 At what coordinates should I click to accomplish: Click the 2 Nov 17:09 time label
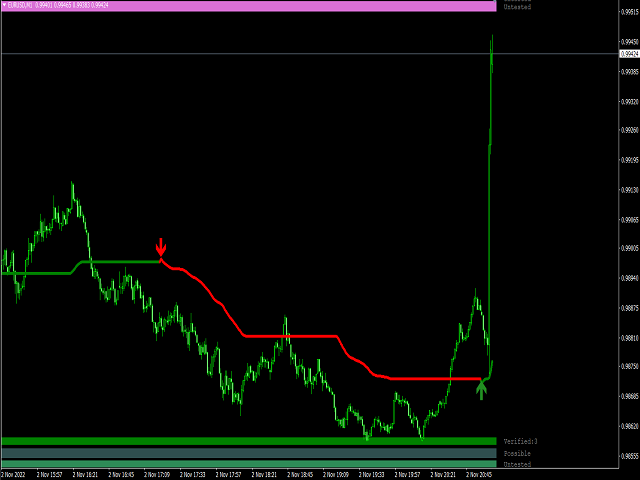coord(157,475)
